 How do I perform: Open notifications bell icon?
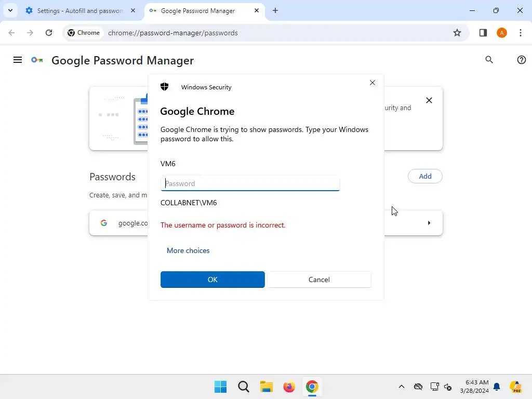click(x=497, y=387)
